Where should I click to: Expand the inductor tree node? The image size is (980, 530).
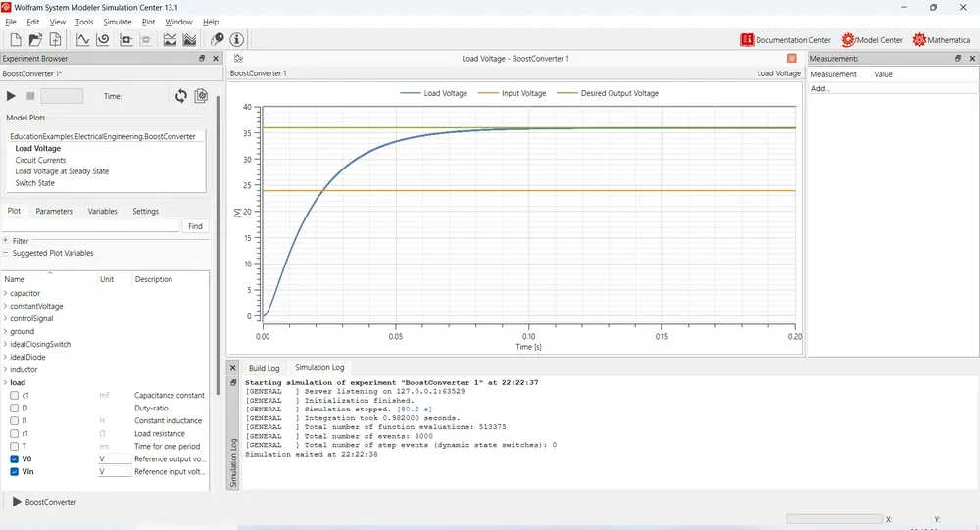pos(6,370)
